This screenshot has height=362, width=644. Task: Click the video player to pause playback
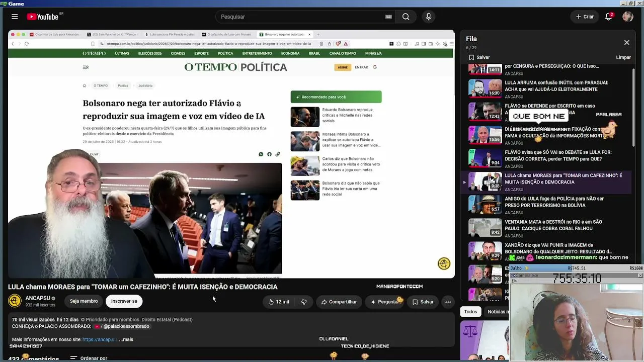pyautogui.click(x=231, y=154)
